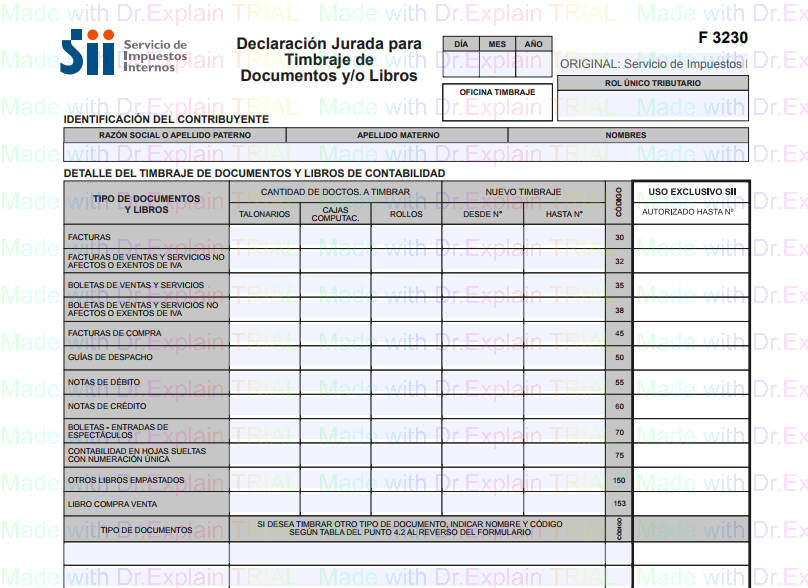
Task: Click the "TALONARIOS" column header
Action: point(264,214)
